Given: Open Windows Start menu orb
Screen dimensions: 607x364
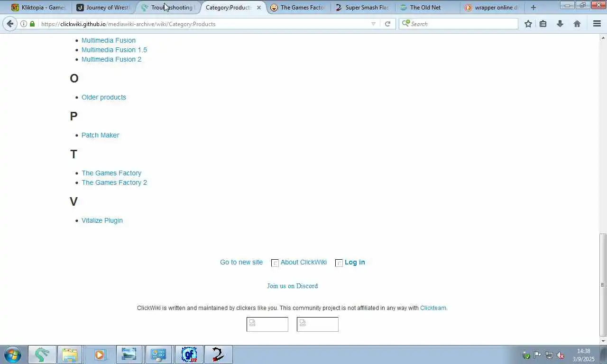Looking at the screenshot, I should pyautogui.click(x=12, y=355).
